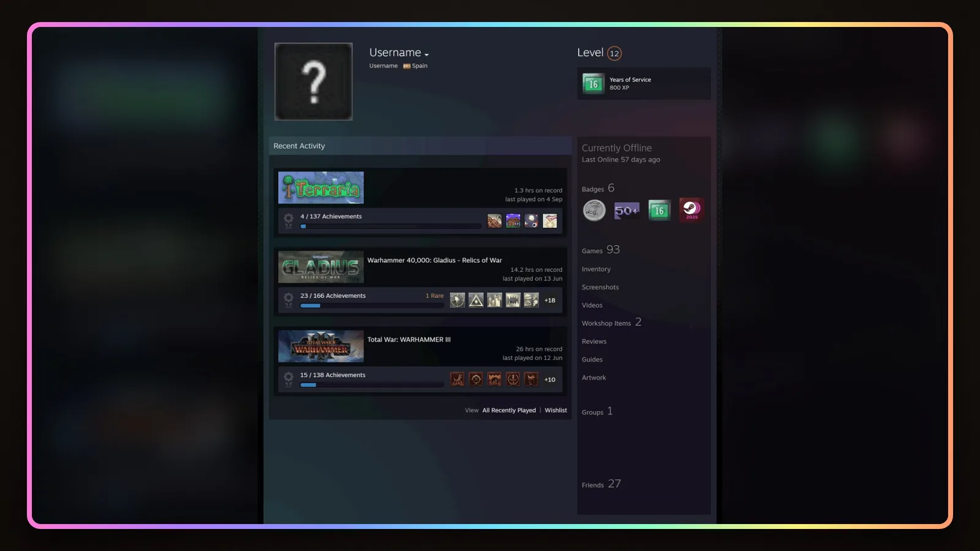Open the '4 / 137 Achievements' link
The height and width of the screenshot is (551, 980).
(331, 216)
